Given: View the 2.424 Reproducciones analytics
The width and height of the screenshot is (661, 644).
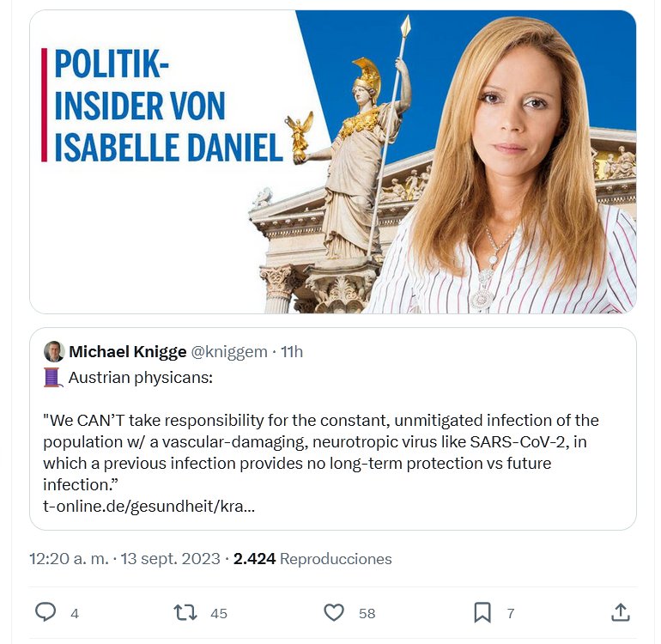Looking at the screenshot, I should tap(312, 559).
